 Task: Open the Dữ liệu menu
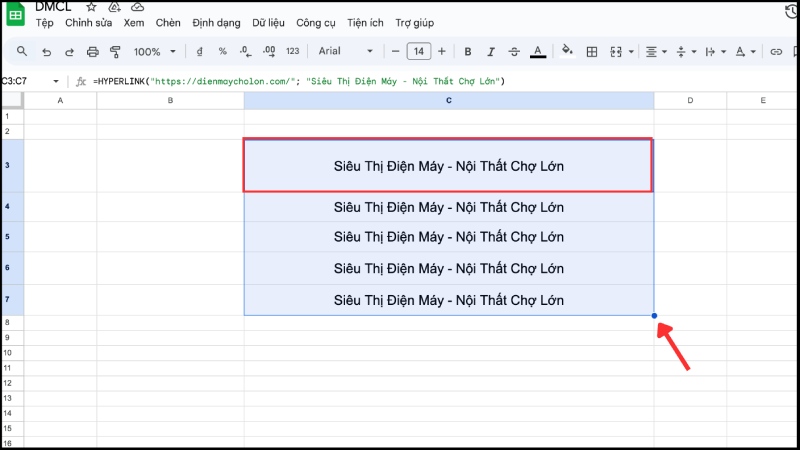tap(268, 23)
